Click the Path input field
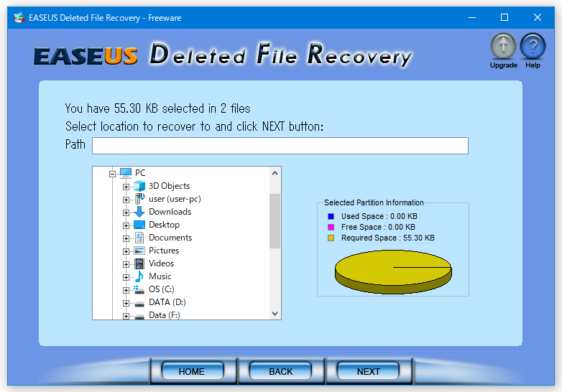Screen dimensions: 562x392 (280, 146)
